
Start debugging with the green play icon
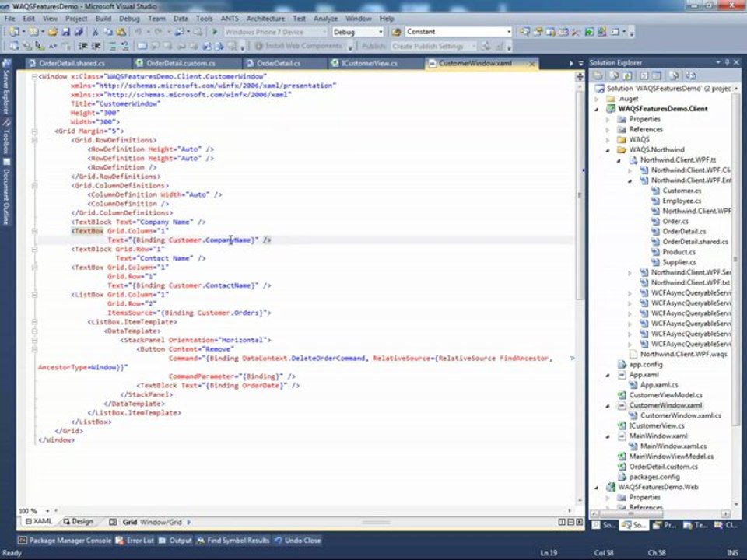coord(215,32)
